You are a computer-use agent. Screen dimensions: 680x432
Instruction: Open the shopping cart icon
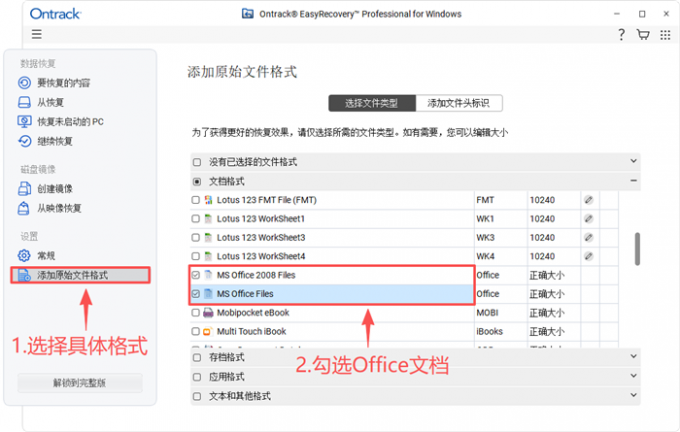[643, 35]
